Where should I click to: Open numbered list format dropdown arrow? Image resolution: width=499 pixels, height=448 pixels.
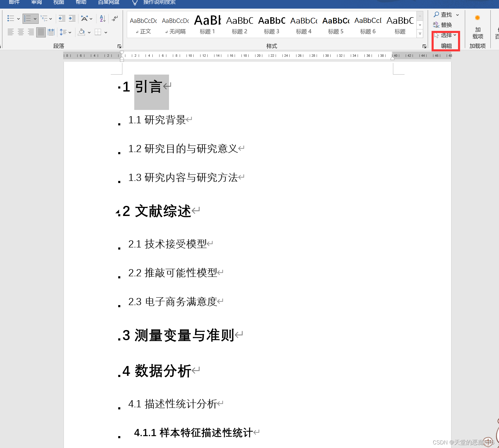pyautogui.click(x=35, y=19)
